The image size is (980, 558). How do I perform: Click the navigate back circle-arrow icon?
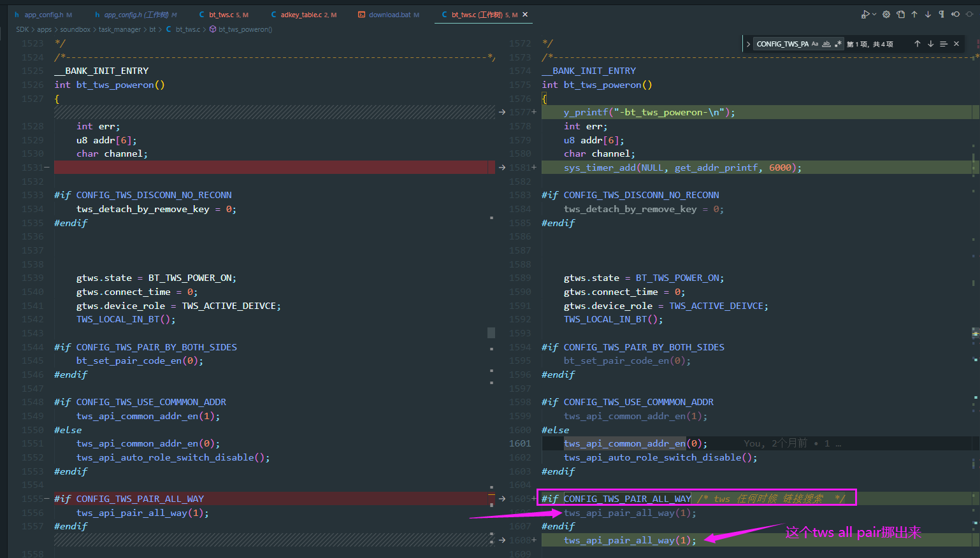click(x=955, y=14)
